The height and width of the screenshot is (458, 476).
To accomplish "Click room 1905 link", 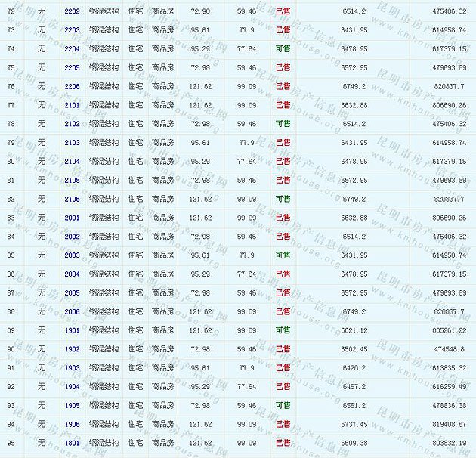I will [x=72, y=405].
